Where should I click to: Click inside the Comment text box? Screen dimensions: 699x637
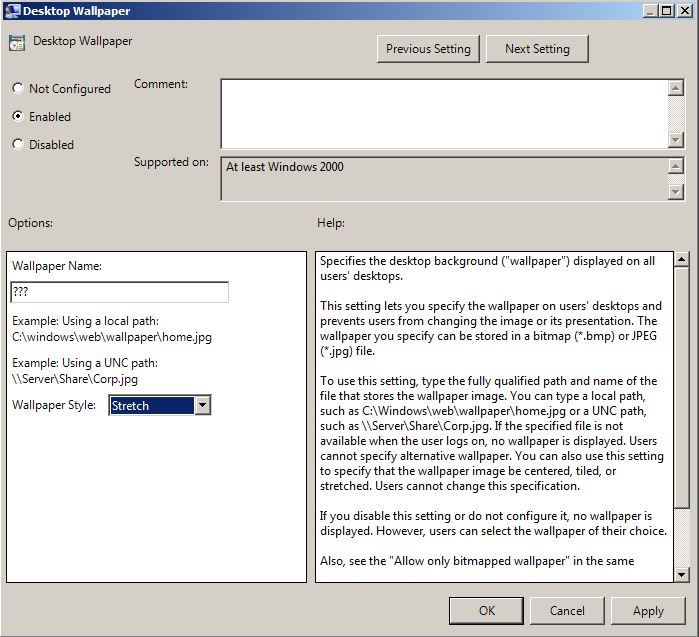pos(444,114)
